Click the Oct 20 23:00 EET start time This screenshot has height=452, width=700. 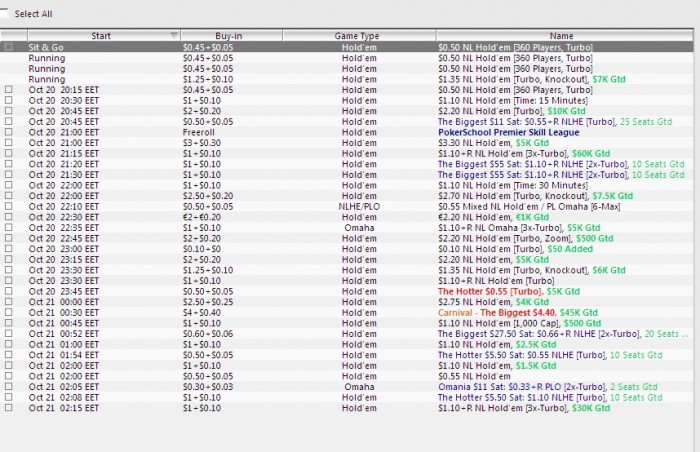pyautogui.click(x=63, y=249)
